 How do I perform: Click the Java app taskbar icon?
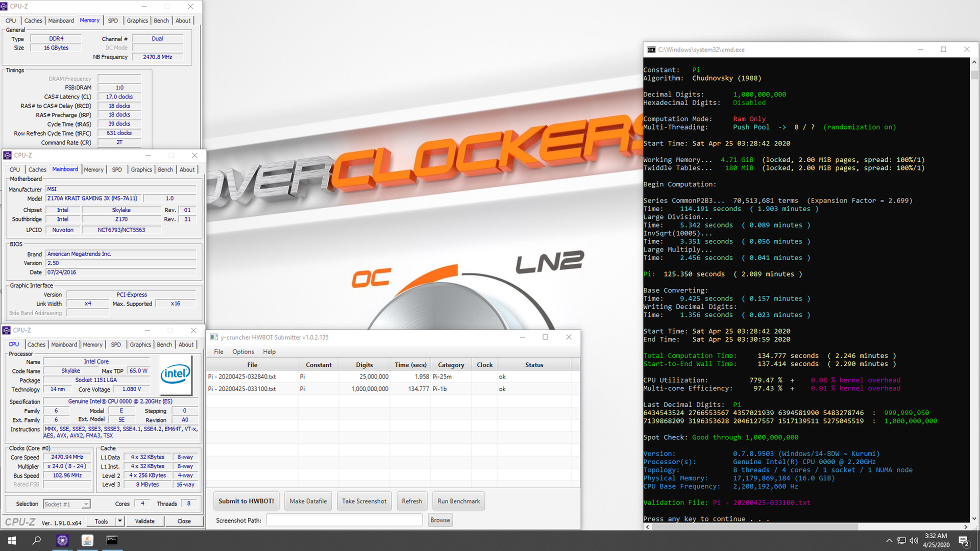click(87, 540)
